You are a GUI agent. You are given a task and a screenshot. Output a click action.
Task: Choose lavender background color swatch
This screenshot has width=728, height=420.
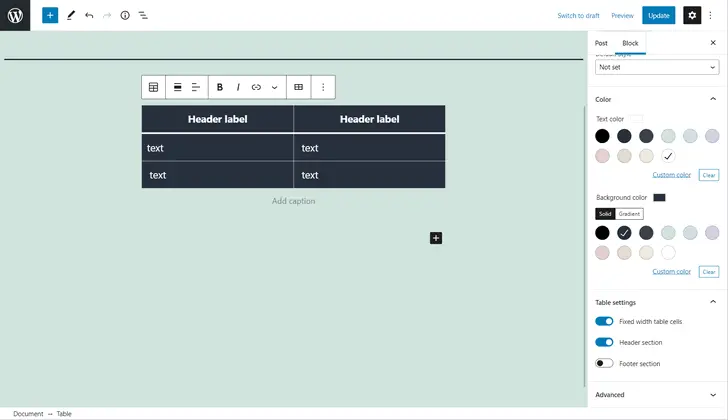712,233
